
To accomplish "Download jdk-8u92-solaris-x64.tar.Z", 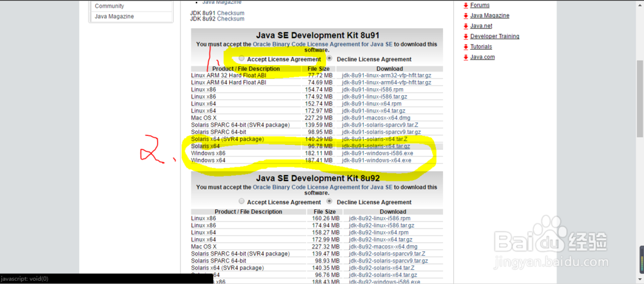I will point(381,268).
